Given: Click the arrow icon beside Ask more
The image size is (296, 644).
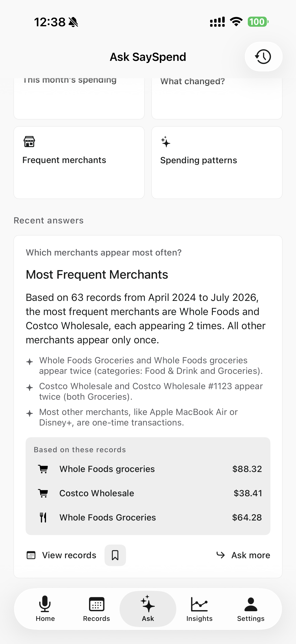Looking at the screenshot, I should click(x=221, y=555).
